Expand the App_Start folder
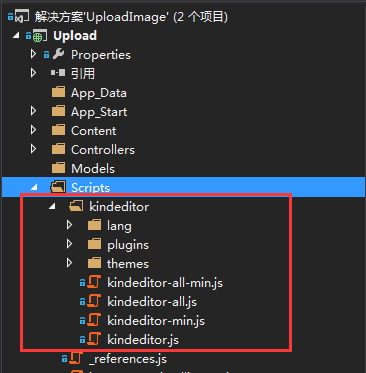 [x=33, y=111]
